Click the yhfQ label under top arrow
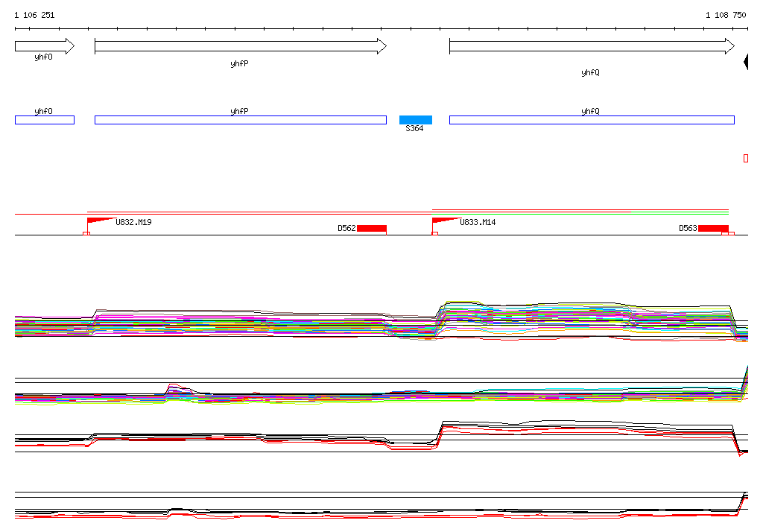 pyautogui.click(x=590, y=73)
